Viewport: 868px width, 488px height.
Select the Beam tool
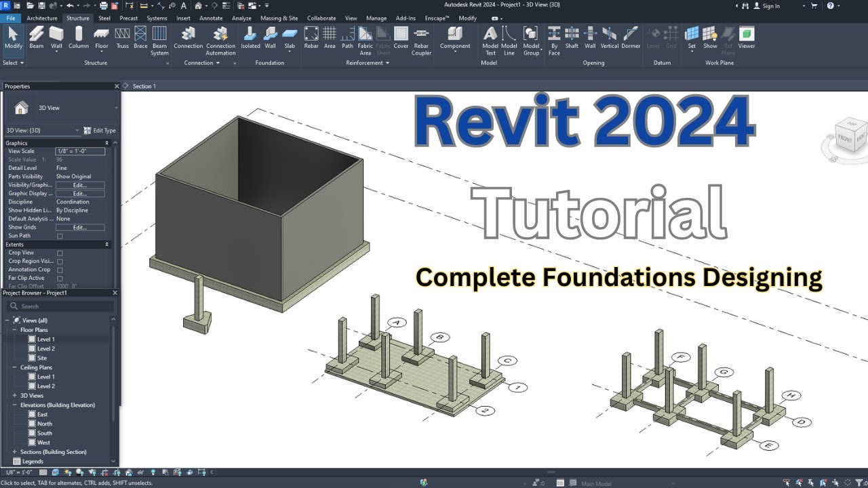click(37, 38)
